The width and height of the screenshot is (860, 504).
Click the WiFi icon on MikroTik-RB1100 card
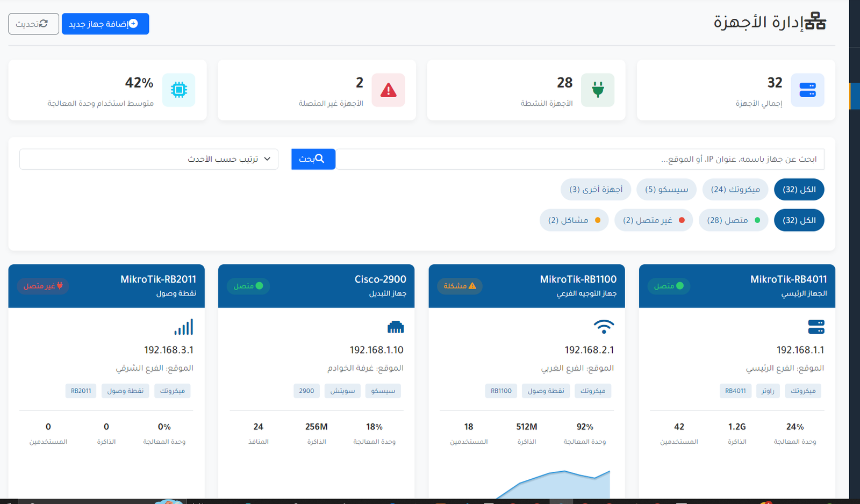tap(604, 327)
